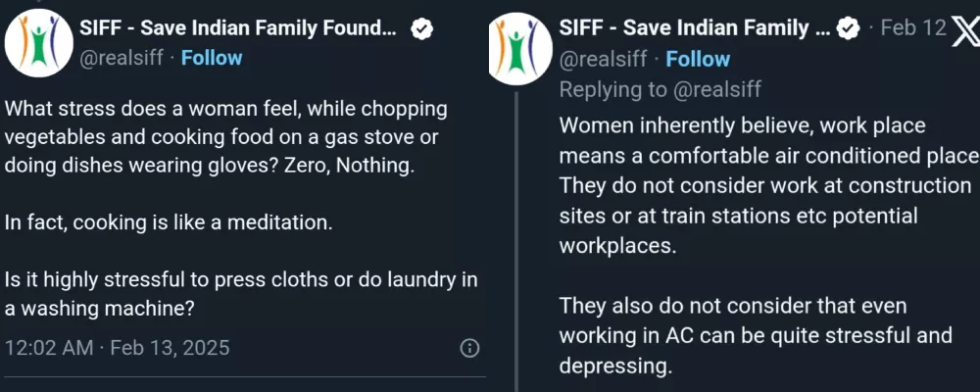This screenshot has width=980, height=392.
Task: Click the @realsiff handle beside the reply tweet's Follow
Action: click(x=603, y=59)
